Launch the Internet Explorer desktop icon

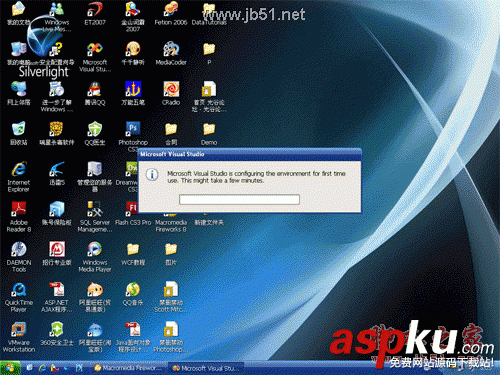[x=19, y=169]
